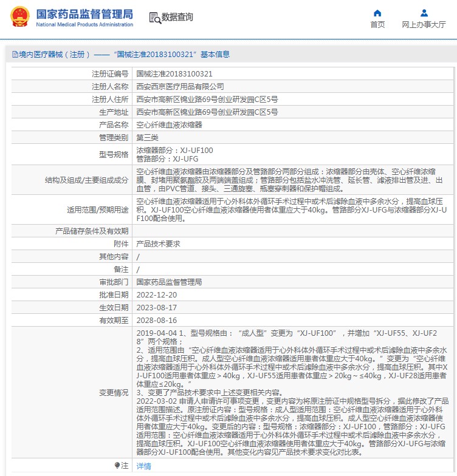The height and width of the screenshot is (476, 457).
Task: Click the 数据查询 heading text
Action: pyautogui.click(x=177, y=17)
